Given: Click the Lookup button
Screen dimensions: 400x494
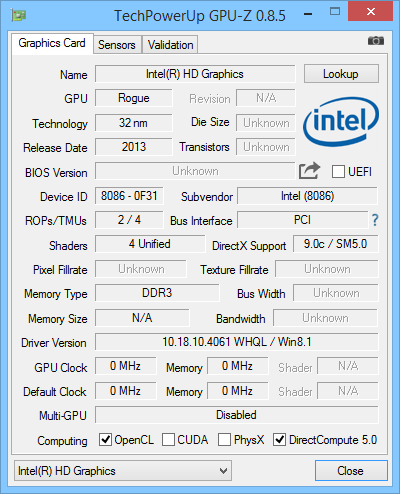Looking at the screenshot, I should 341,74.
